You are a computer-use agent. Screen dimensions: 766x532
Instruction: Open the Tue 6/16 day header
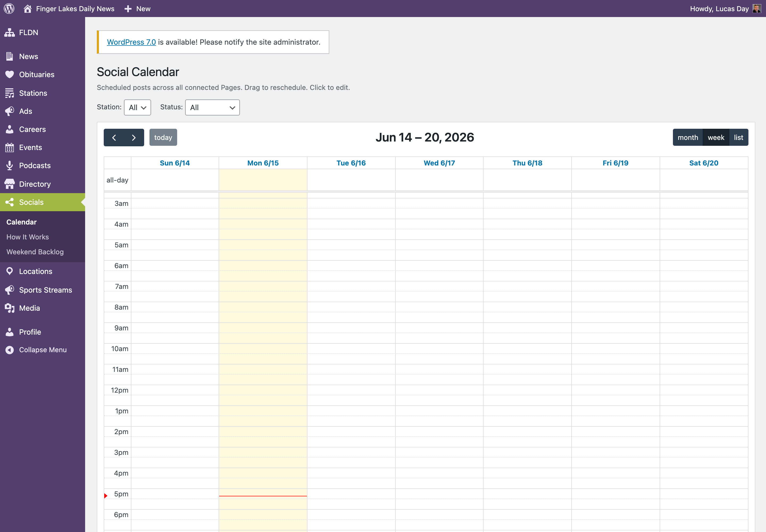351,163
